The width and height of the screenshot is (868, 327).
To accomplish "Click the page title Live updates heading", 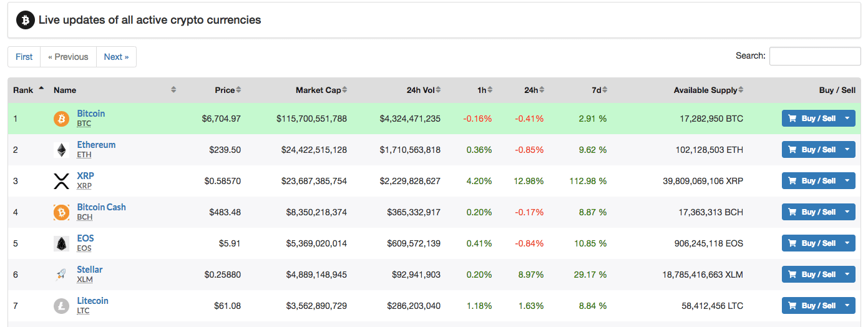I will [x=150, y=20].
